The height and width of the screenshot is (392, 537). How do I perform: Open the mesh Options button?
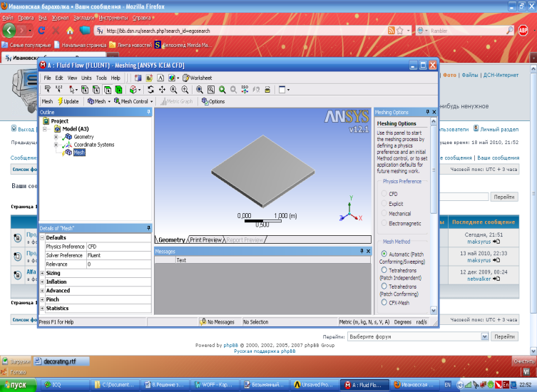[x=213, y=101]
